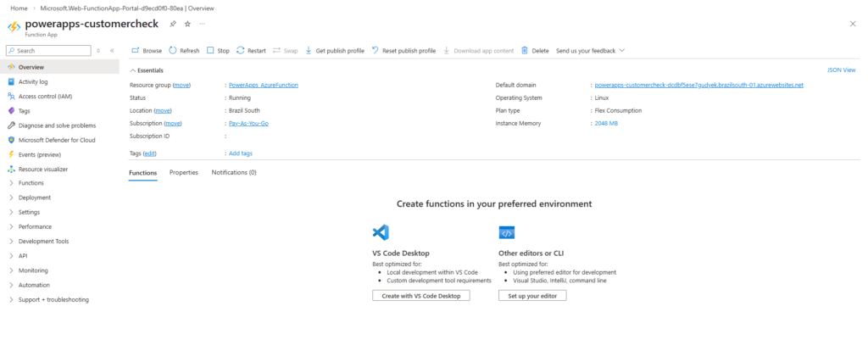
Task: Click Microsoft.Web-FunctionApp-Portal breadcrumb
Action: 127,8
